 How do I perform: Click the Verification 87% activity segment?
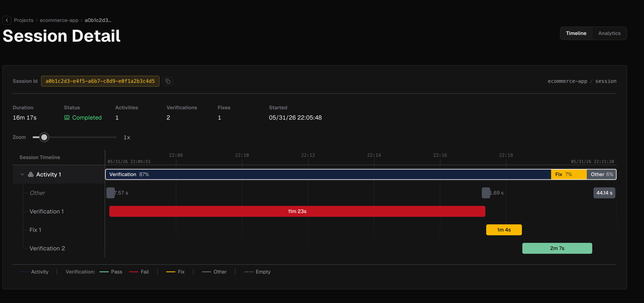click(328, 174)
